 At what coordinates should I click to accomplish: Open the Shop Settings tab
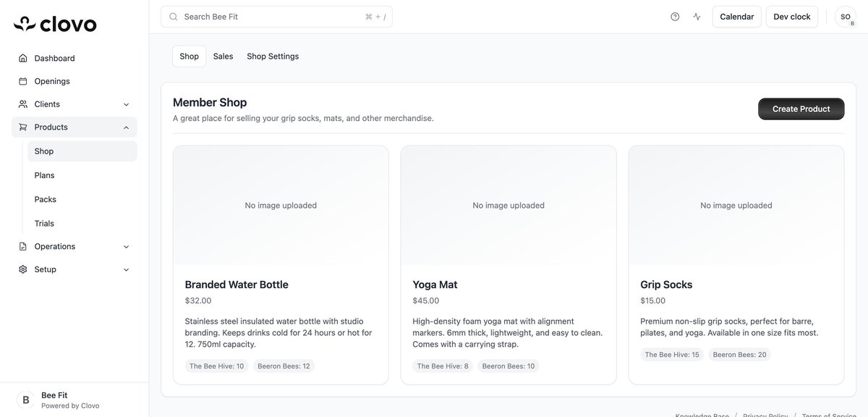tap(272, 56)
